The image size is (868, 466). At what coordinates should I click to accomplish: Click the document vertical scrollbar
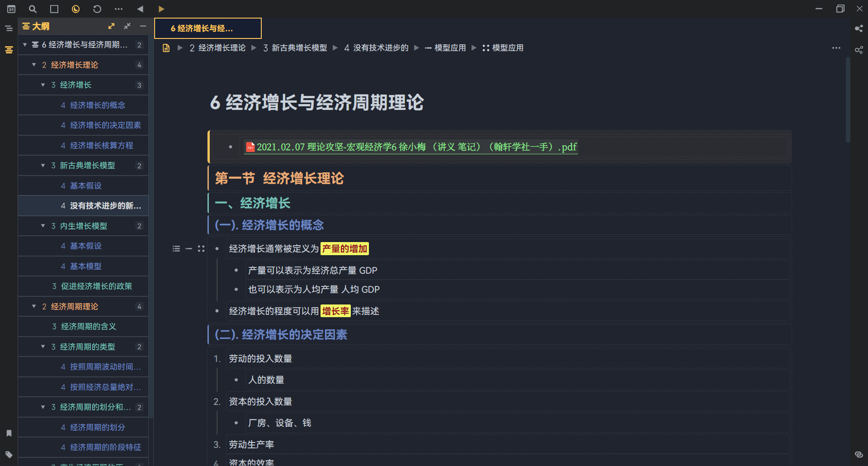point(848,100)
